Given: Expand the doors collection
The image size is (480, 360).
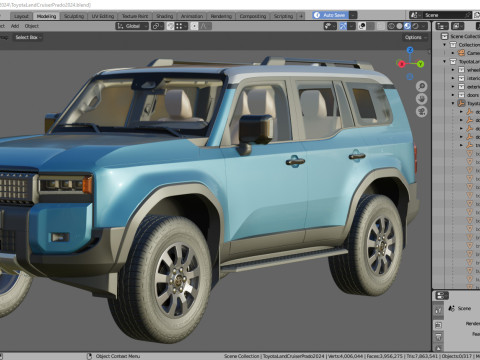Looking at the screenshot, I should click(x=453, y=95).
